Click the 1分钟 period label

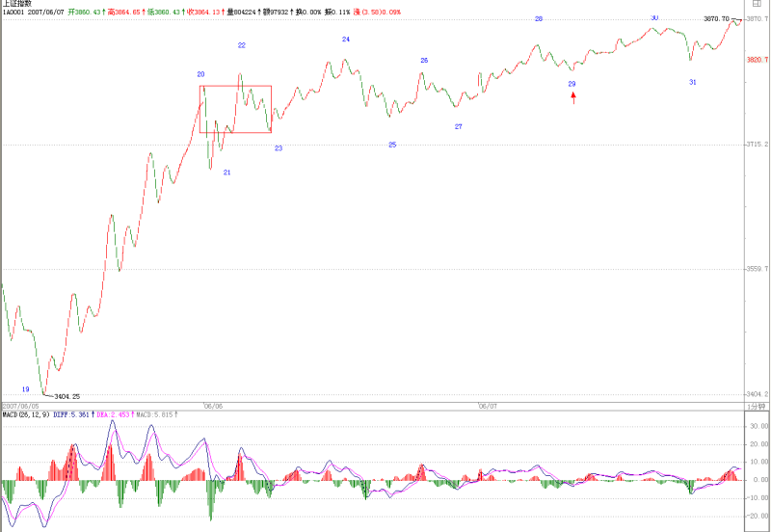(x=756, y=407)
